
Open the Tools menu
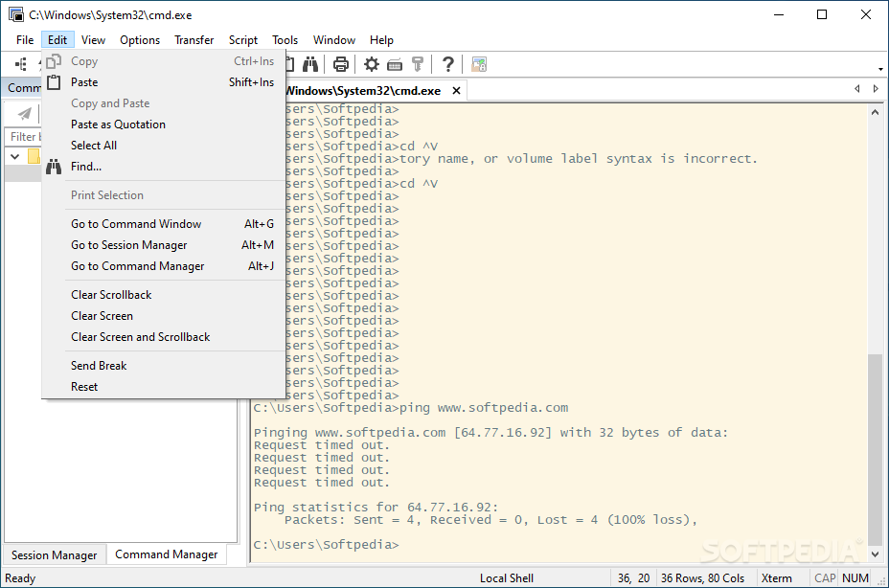click(285, 39)
